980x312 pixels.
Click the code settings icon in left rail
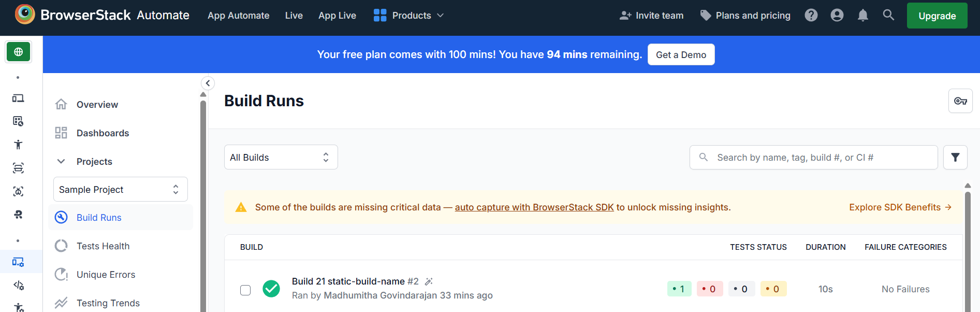coord(19,285)
